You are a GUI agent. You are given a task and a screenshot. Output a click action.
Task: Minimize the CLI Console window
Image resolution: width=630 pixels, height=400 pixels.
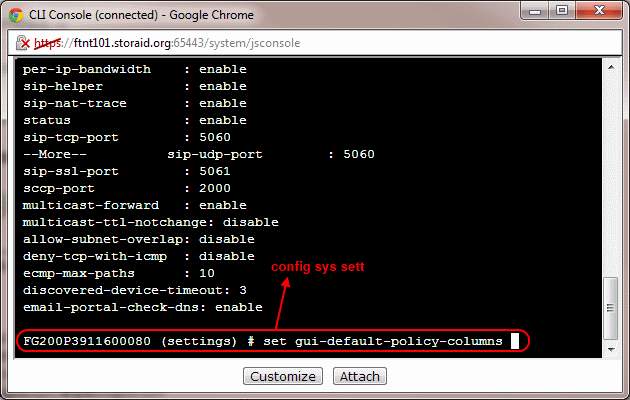[535, 11]
